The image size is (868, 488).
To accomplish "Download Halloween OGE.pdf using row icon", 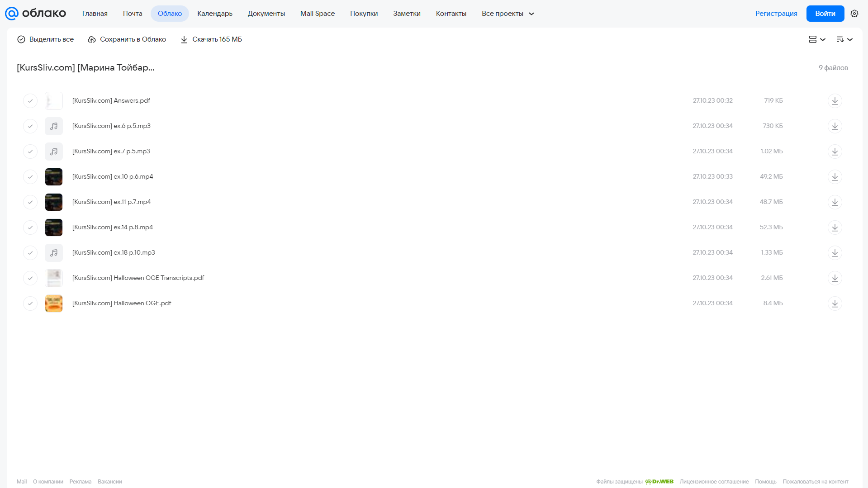I will [x=835, y=303].
